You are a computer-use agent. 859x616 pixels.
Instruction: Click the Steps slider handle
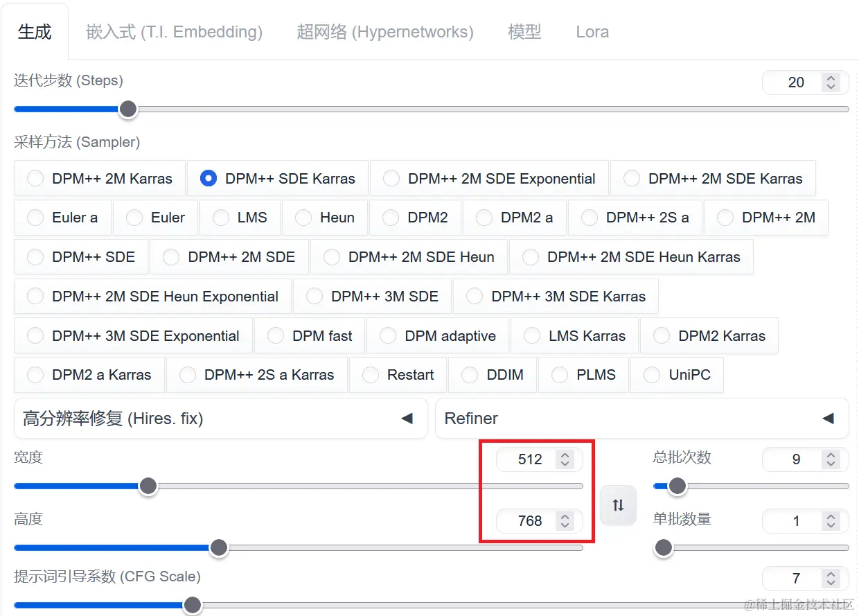(x=127, y=109)
